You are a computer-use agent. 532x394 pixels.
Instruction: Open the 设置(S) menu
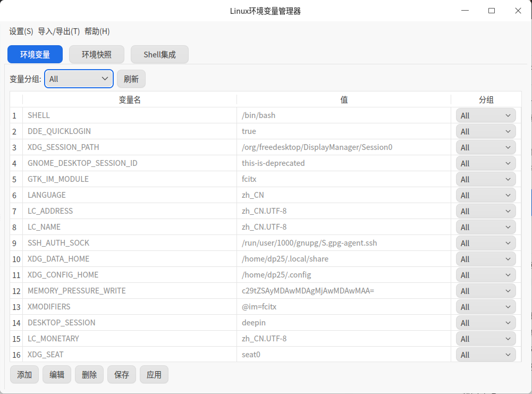[x=21, y=31]
